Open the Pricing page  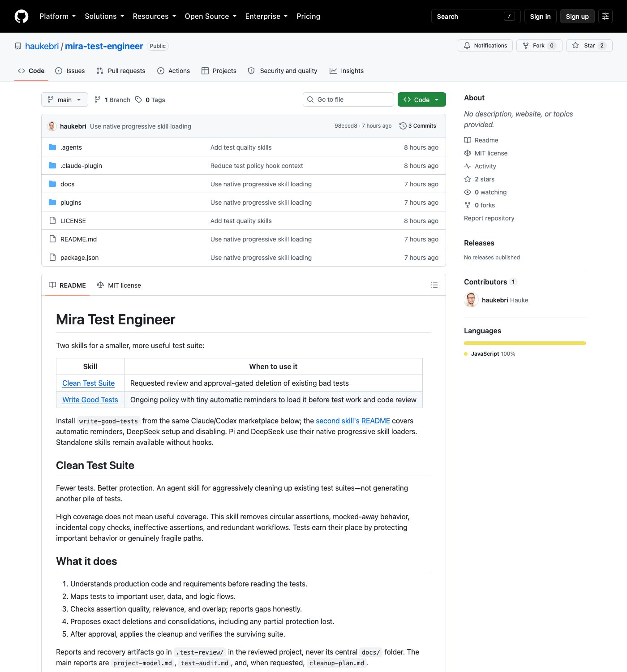click(x=308, y=17)
